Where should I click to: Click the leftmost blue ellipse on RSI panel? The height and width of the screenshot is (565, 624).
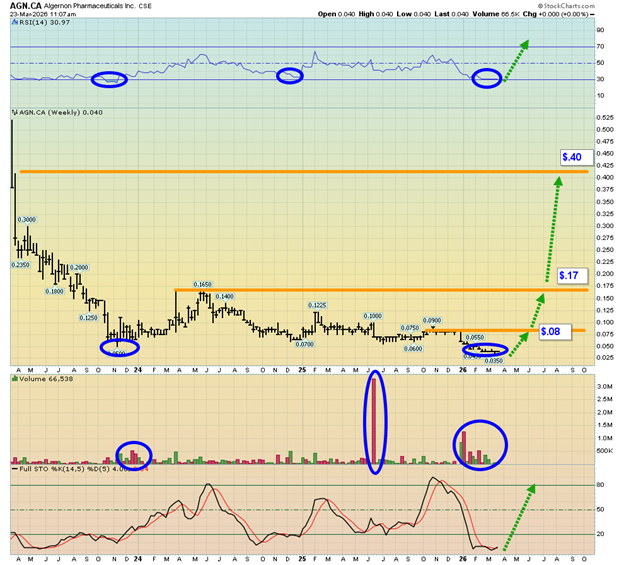[x=108, y=79]
